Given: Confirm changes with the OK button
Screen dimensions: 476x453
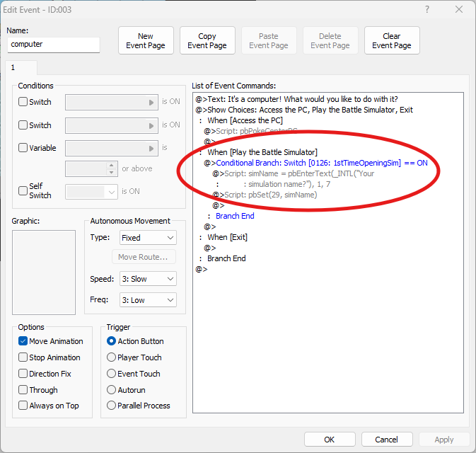Looking at the screenshot, I should [330, 440].
